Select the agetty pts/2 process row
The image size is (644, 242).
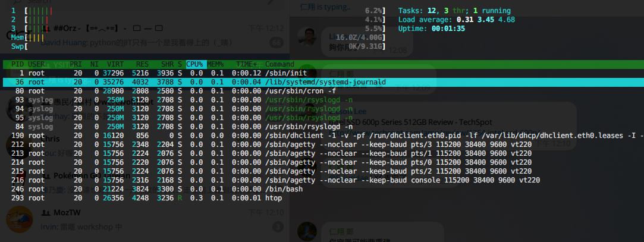click(x=322, y=171)
